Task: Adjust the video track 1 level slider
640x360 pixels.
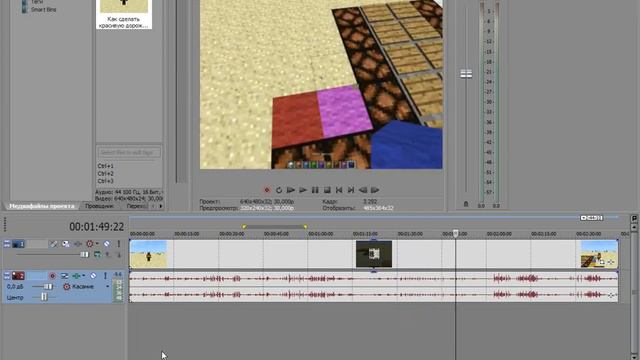Action: [84, 255]
